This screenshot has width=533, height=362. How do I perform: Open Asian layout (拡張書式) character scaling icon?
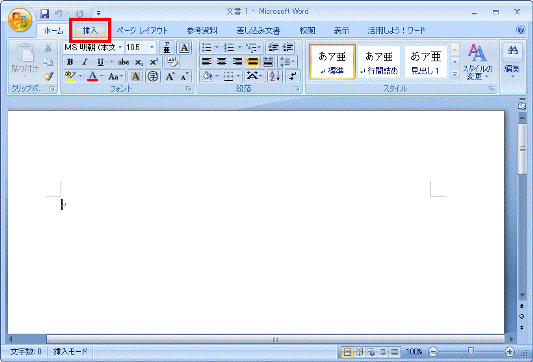coord(254,76)
